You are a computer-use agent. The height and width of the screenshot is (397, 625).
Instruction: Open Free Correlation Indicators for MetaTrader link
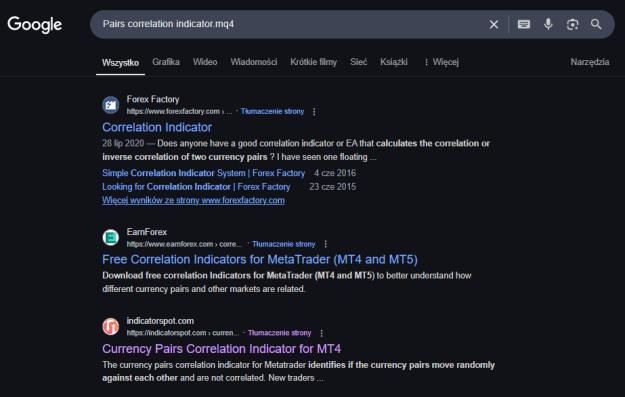(260, 259)
